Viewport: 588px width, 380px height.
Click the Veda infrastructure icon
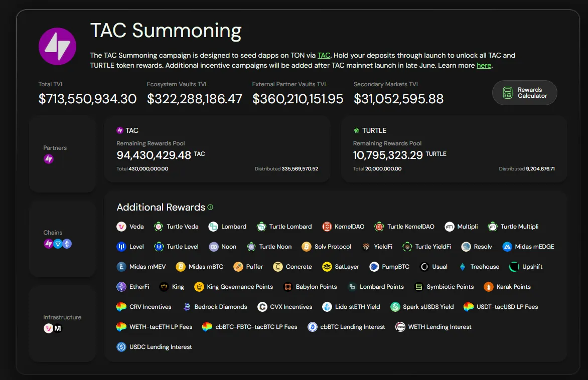coord(48,328)
